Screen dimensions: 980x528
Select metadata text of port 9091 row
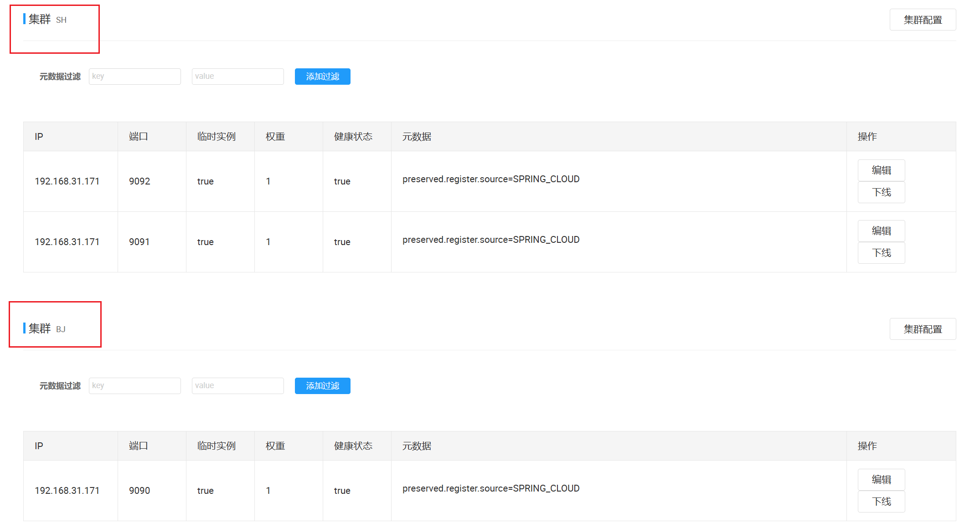pyautogui.click(x=490, y=240)
